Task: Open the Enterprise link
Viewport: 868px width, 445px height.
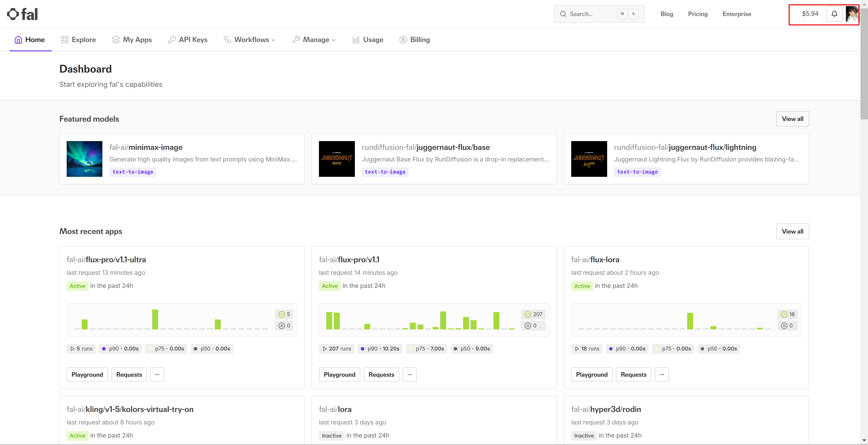Action: pos(737,14)
